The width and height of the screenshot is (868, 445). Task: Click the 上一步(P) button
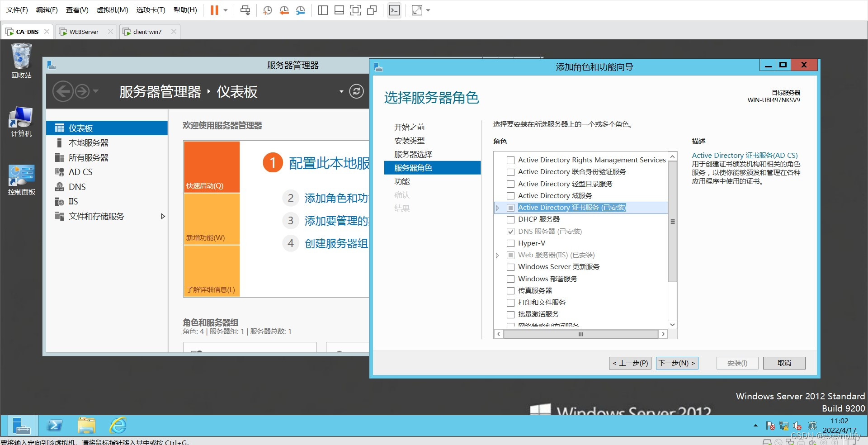pos(630,363)
